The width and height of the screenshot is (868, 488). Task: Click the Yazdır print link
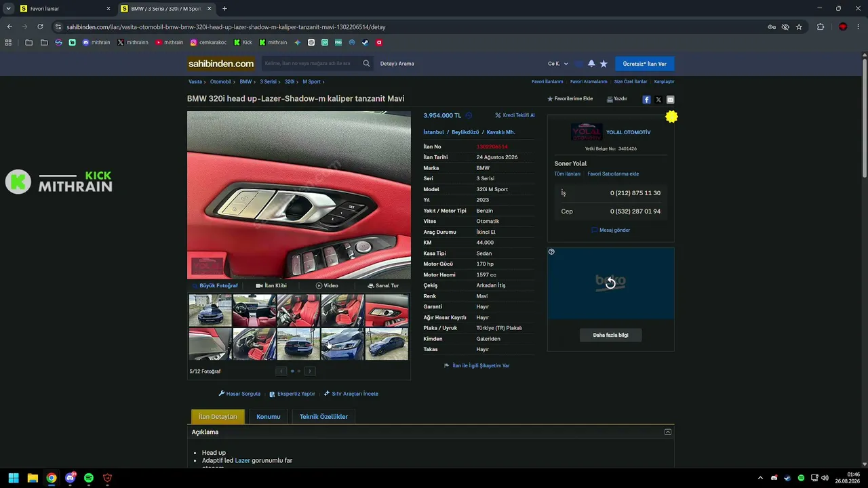[617, 99]
